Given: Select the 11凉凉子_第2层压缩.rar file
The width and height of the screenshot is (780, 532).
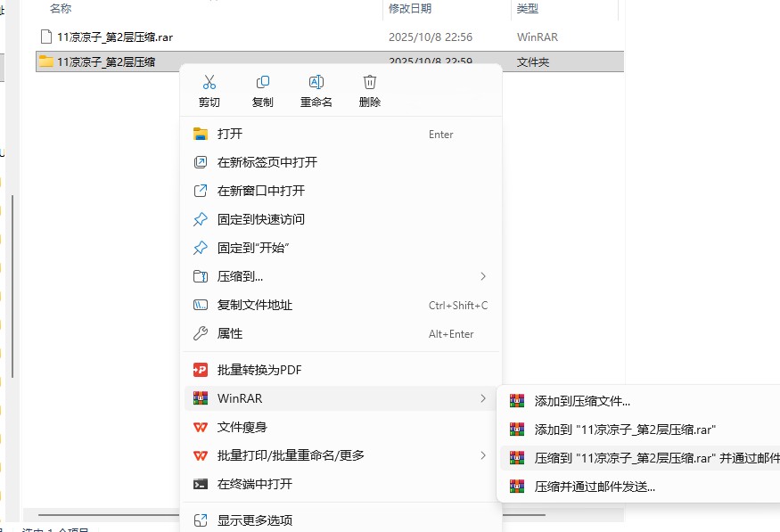Looking at the screenshot, I should (x=114, y=37).
